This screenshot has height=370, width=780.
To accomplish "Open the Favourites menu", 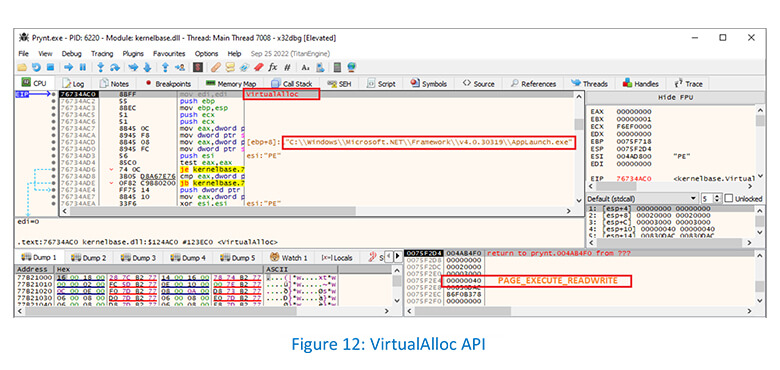I will (x=169, y=53).
